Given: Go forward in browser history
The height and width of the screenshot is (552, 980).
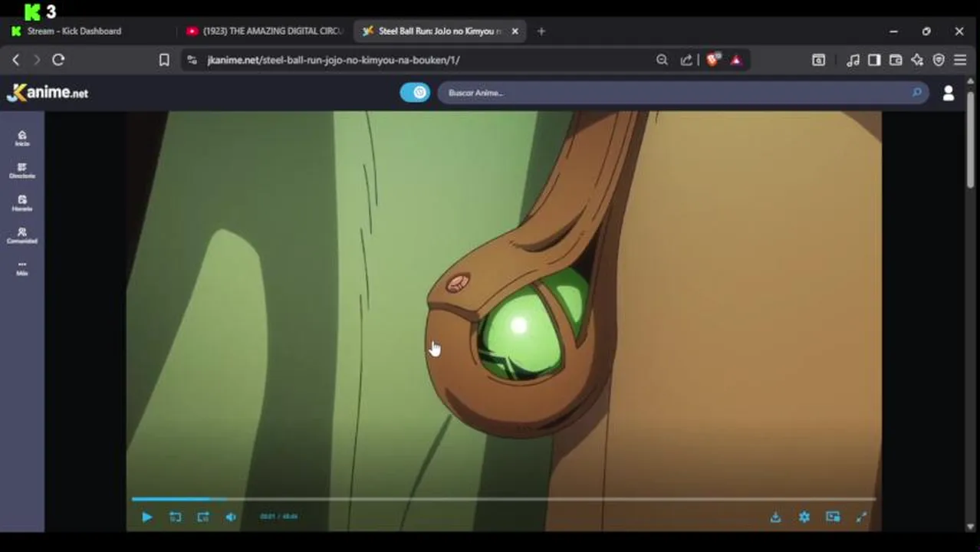Looking at the screenshot, I should [37, 60].
